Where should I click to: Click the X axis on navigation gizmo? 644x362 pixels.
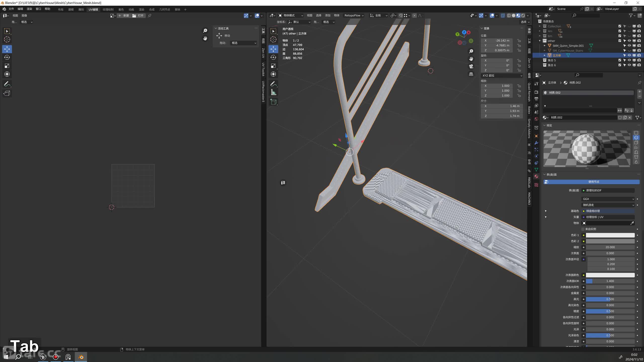pos(469,32)
